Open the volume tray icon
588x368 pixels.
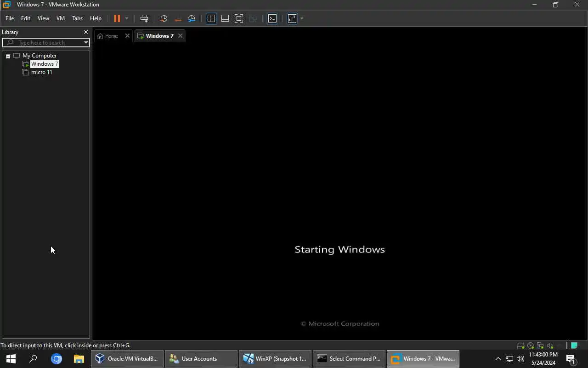[x=520, y=359]
